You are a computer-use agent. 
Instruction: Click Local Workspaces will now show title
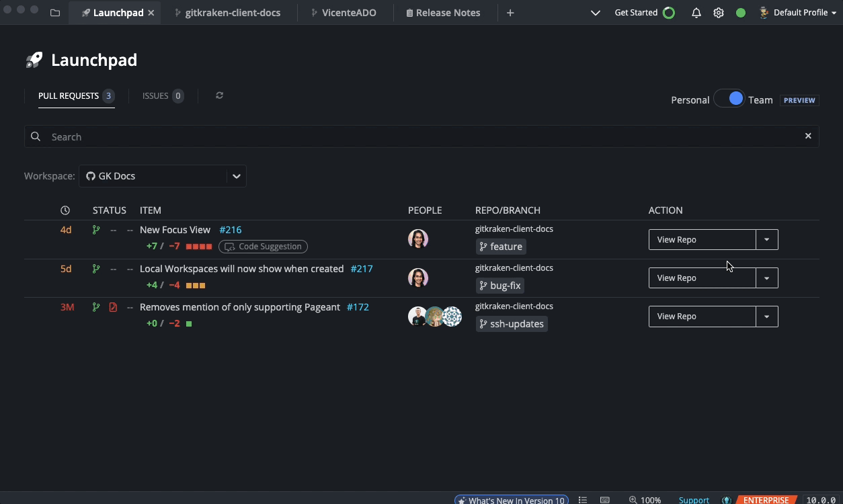pos(242,269)
